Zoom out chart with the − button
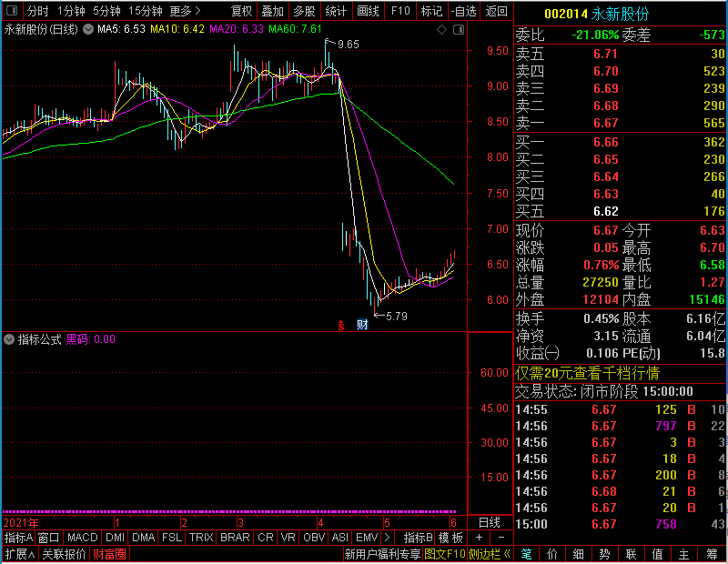Screen dimensions: 728x564 pos(501,538)
